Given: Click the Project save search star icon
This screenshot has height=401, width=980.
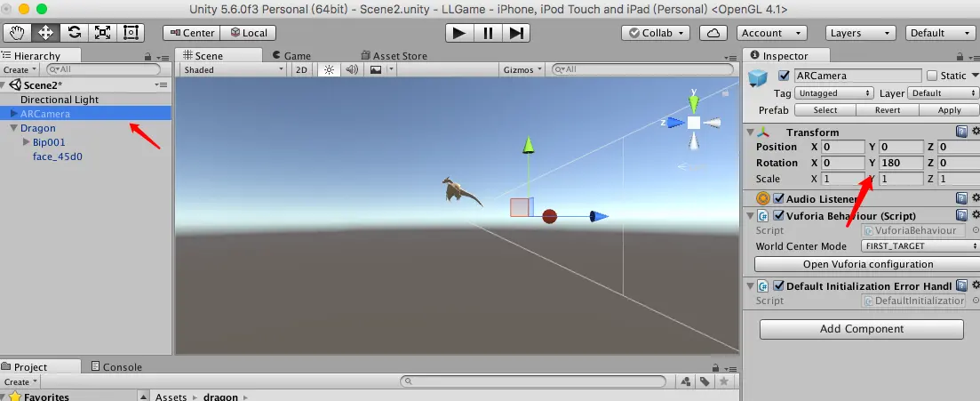Looking at the screenshot, I should click(724, 381).
